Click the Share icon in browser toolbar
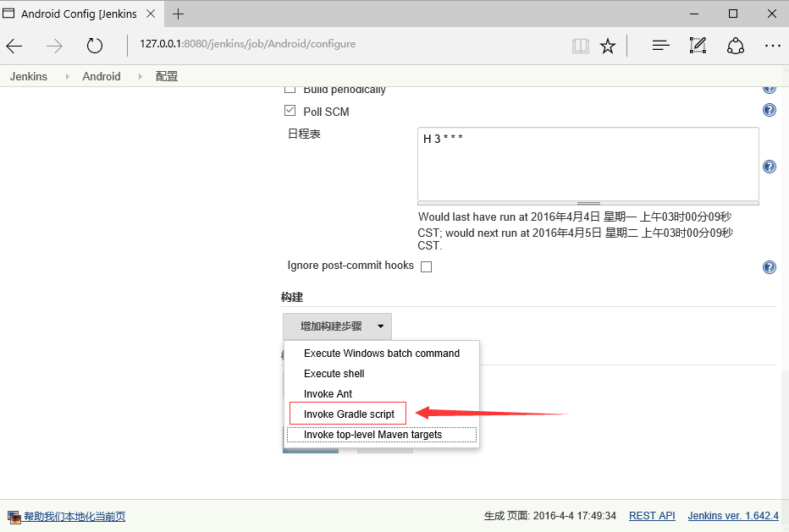Screen dimensions: 789x532 click(x=735, y=46)
